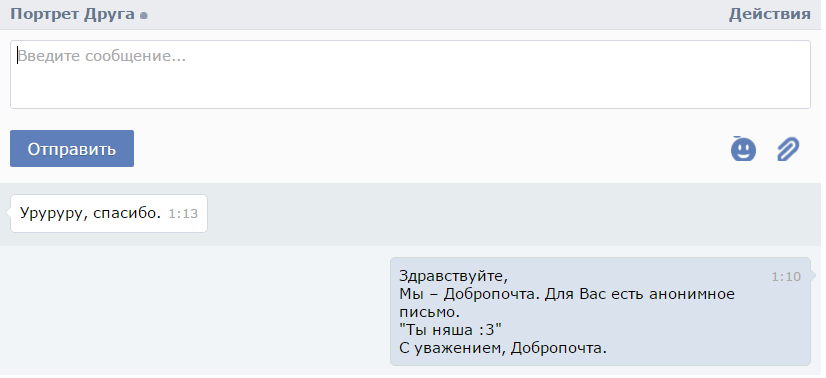The height and width of the screenshot is (378, 826).
Task: Select the Уруруру, спасибо. message bubble
Action: [x=109, y=213]
